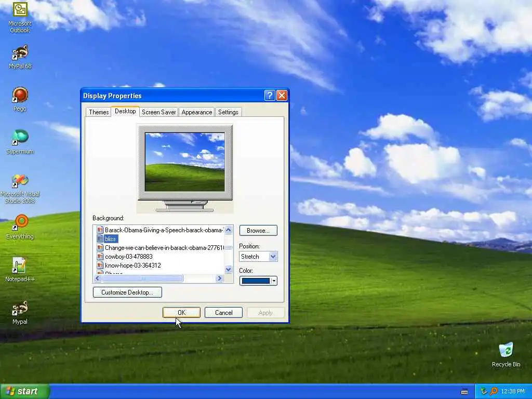Open the Start menu
The width and height of the screenshot is (532, 399).
point(25,391)
